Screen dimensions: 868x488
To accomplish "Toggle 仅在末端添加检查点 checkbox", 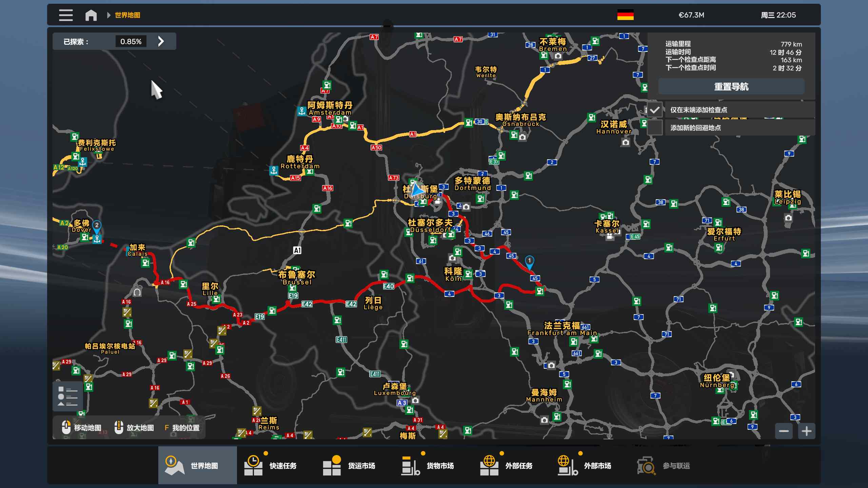I will pyautogui.click(x=655, y=110).
